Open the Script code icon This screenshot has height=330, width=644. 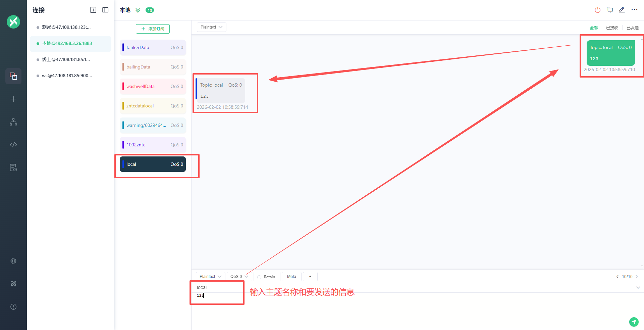(13, 145)
